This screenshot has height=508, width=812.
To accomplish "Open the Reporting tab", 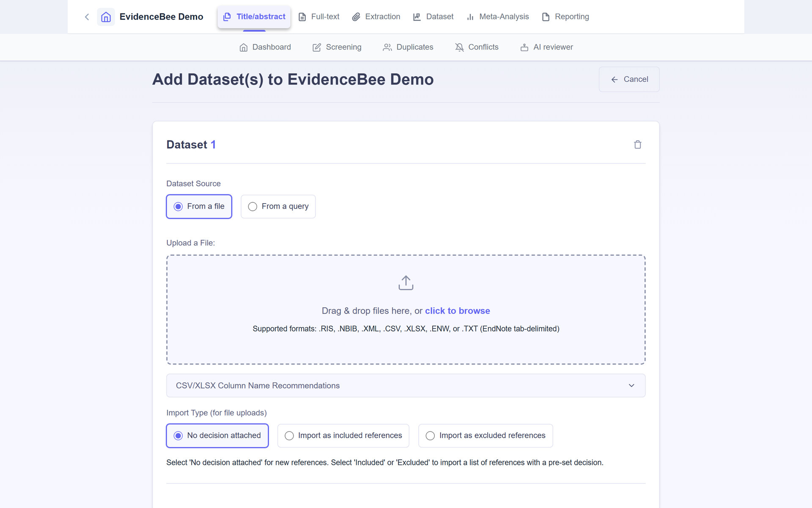I will pyautogui.click(x=565, y=17).
